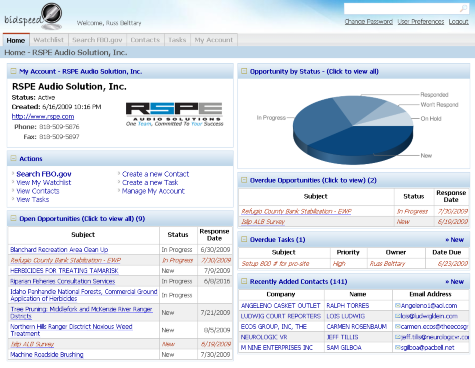Click the Change Password link
Viewport: 475px width, 368px height.
[x=368, y=22]
